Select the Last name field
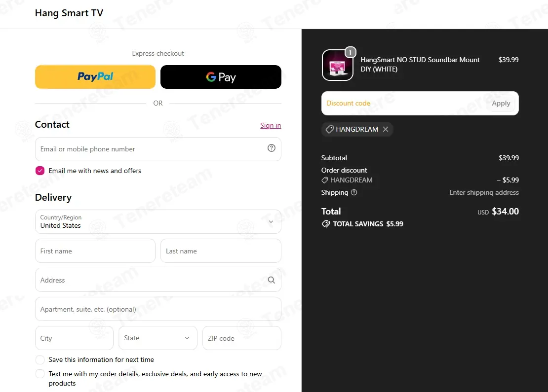 click(x=221, y=251)
